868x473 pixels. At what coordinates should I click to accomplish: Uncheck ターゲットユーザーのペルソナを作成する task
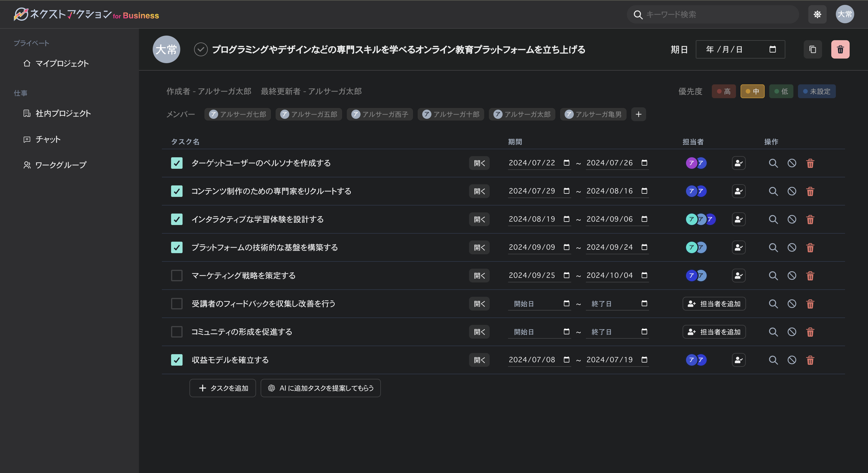click(177, 163)
